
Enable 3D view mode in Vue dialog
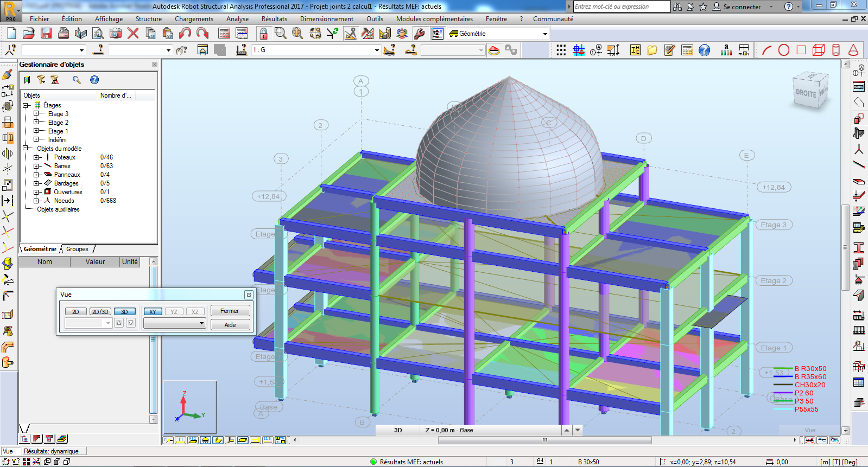[124, 312]
